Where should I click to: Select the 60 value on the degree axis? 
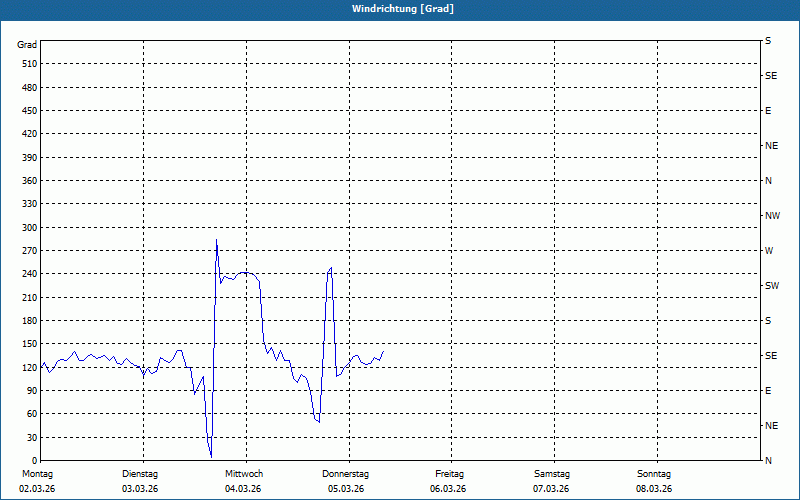tap(32, 414)
